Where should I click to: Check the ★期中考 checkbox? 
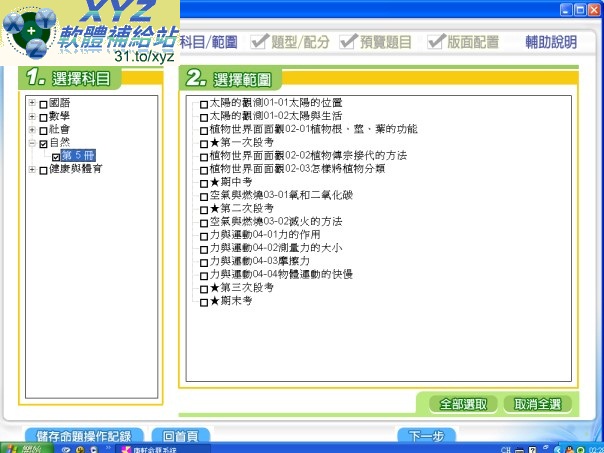coord(204,184)
